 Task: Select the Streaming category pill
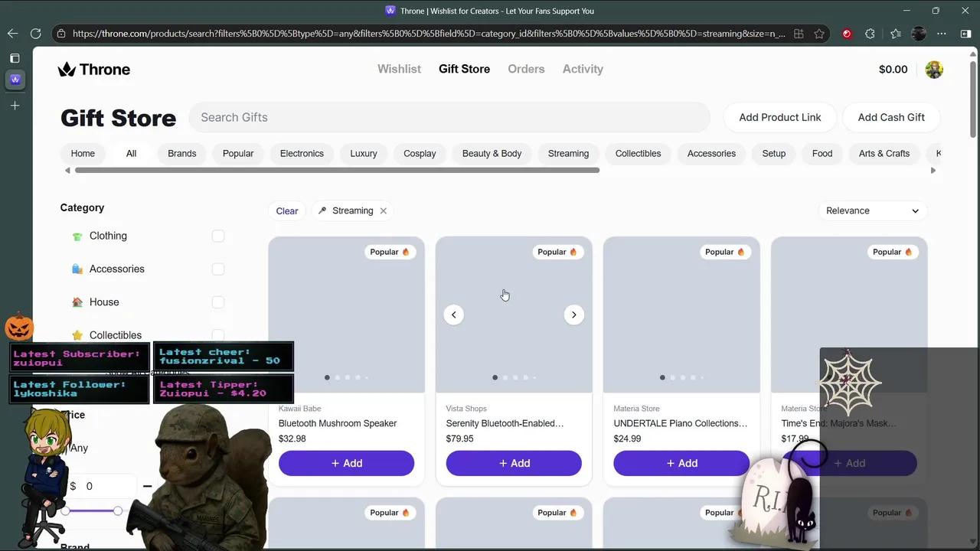click(568, 153)
